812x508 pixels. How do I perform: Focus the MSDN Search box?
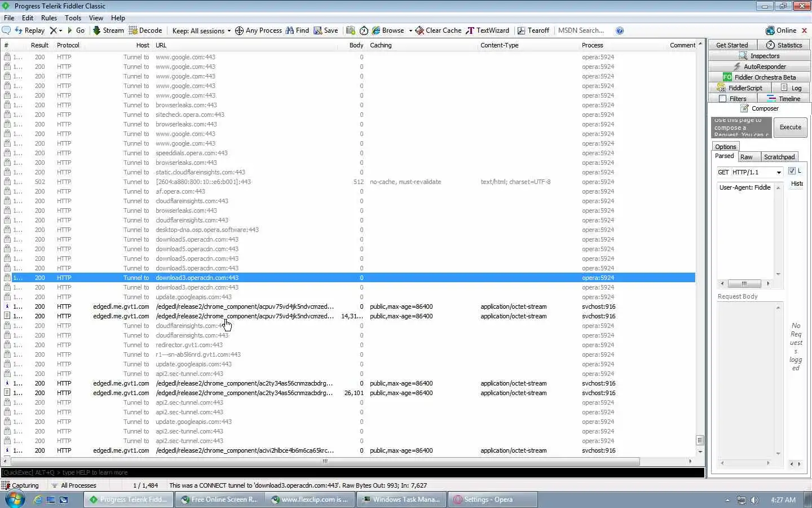pos(584,30)
